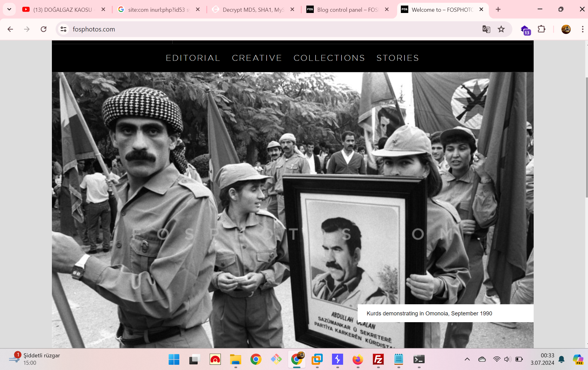Switch to the active Chrome profile window
588x370 pixels.
coord(297,359)
